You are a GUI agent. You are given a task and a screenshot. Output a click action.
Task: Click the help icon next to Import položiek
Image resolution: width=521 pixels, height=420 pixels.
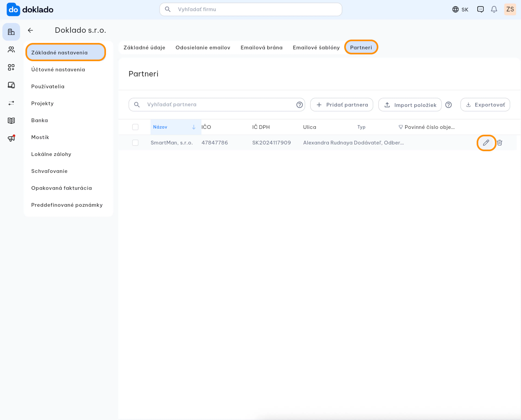click(x=448, y=105)
